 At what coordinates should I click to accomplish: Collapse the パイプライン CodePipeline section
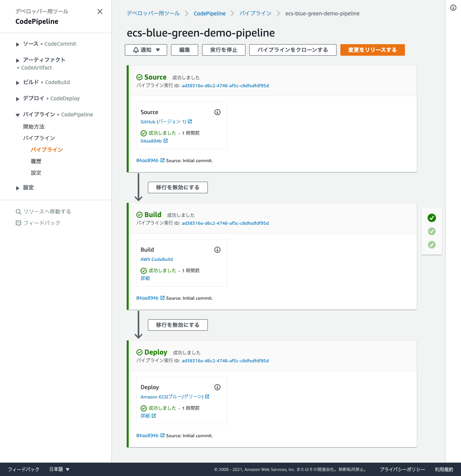point(18,115)
